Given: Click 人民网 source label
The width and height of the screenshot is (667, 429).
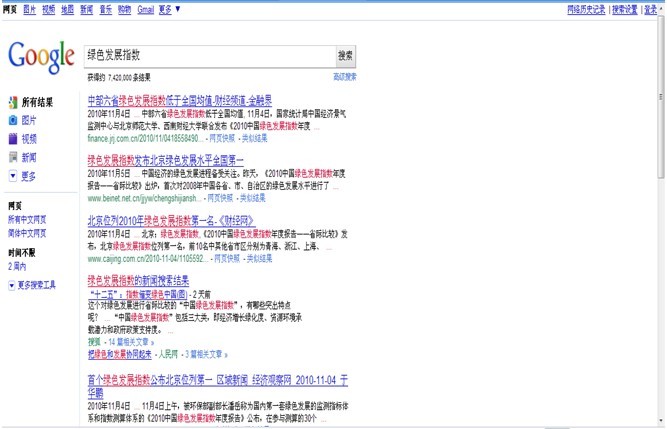Looking at the screenshot, I should point(168,354).
